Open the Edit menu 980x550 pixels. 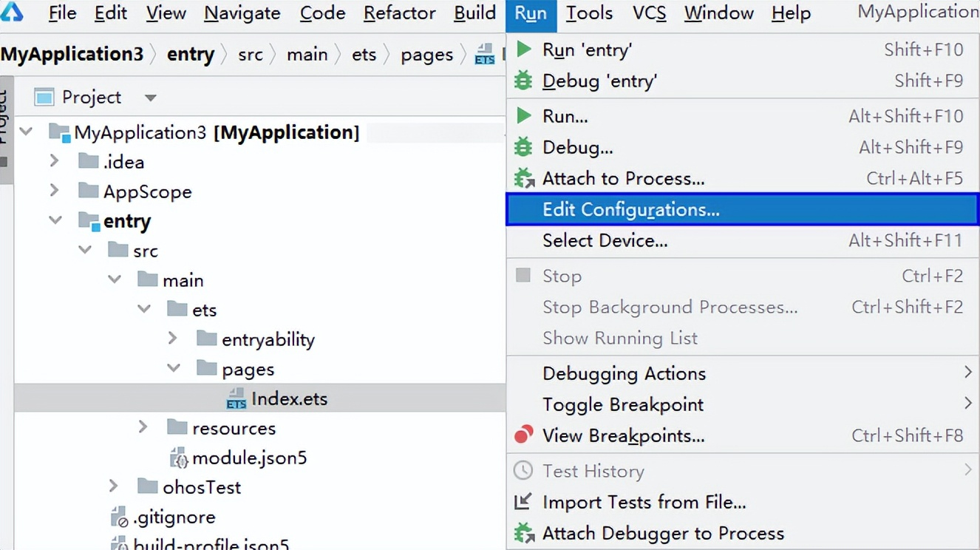[x=111, y=13]
